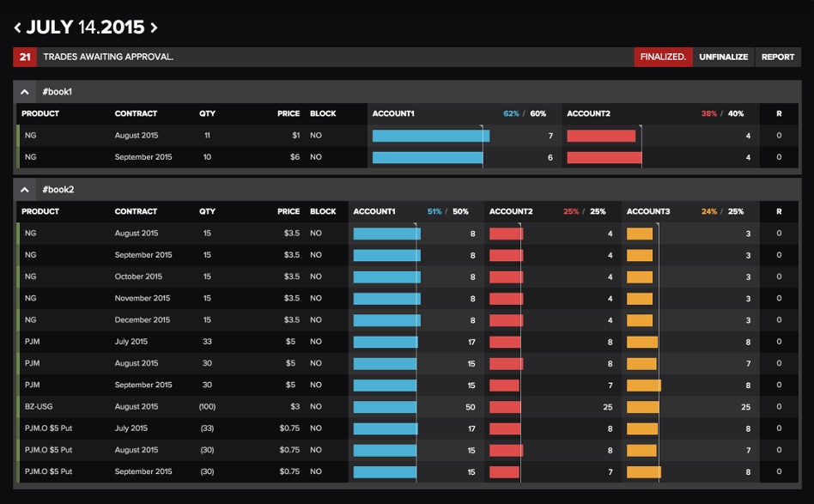Click the R column header in #book1
The height and width of the screenshot is (504, 814).
tap(778, 112)
